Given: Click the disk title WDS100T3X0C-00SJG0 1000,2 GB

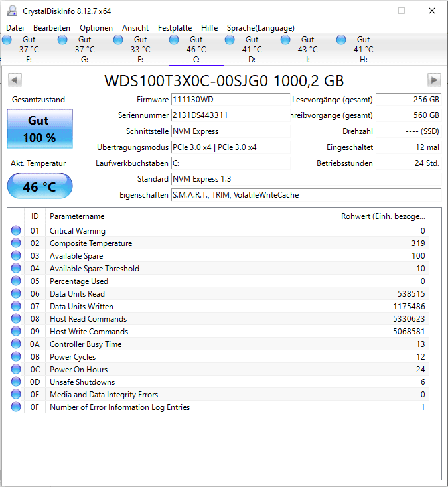Looking at the screenshot, I should (224, 81).
